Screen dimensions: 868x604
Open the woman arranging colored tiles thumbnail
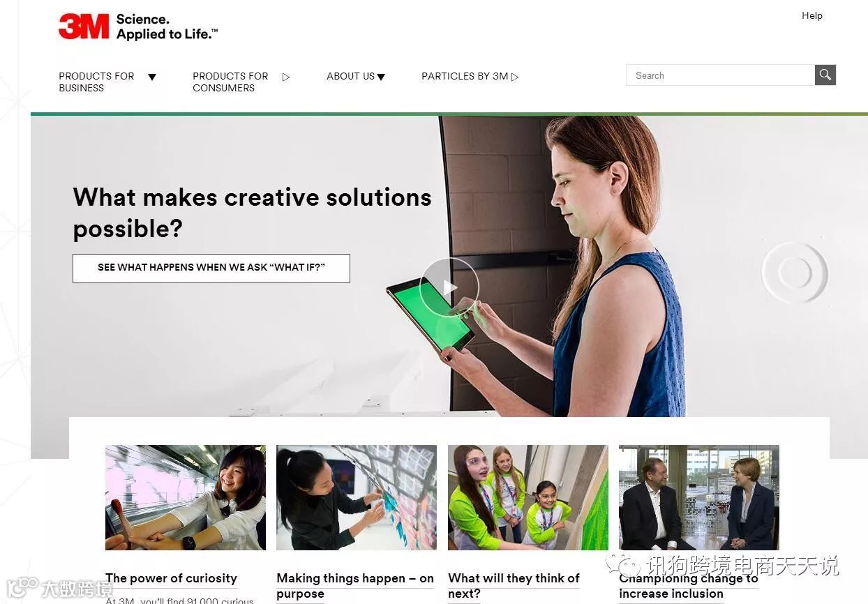coord(357,497)
